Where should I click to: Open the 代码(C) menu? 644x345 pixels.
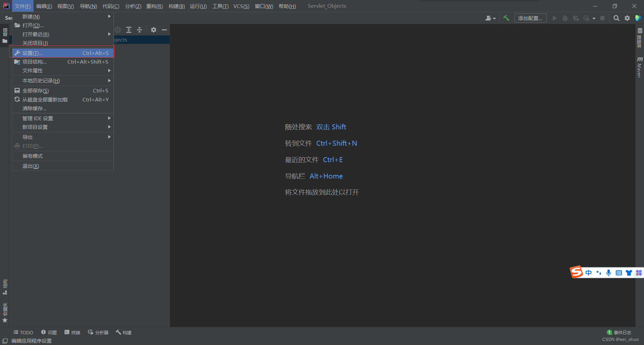[111, 6]
